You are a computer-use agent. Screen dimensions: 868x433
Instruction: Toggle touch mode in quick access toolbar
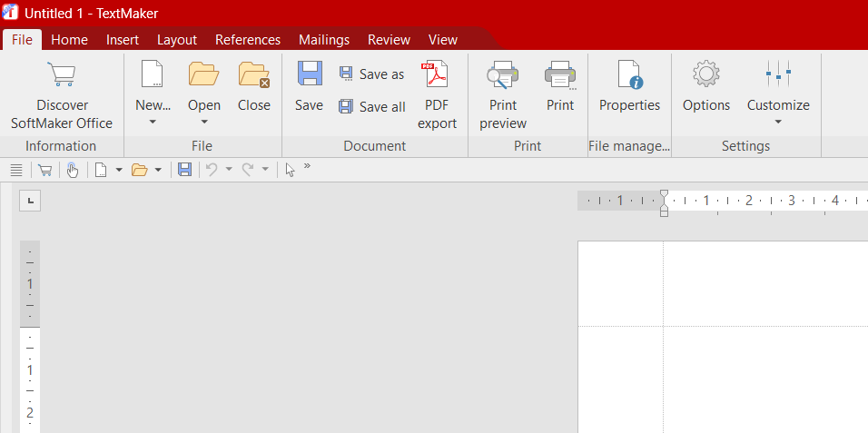(x=73, y=170)
